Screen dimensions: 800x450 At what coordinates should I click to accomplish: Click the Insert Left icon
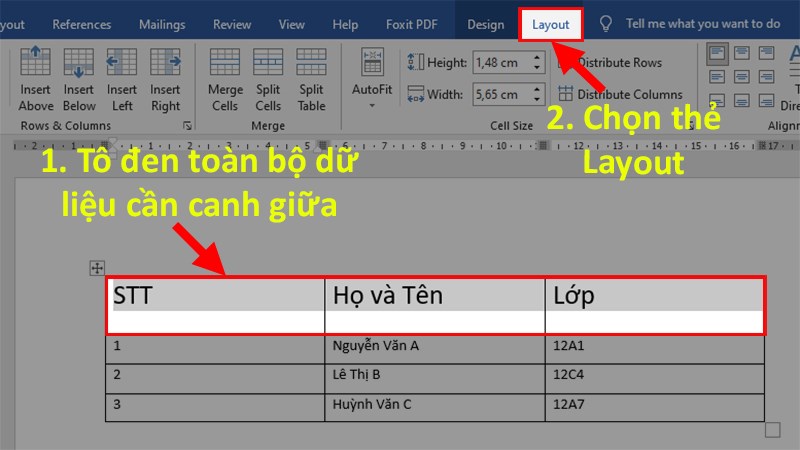121,62
